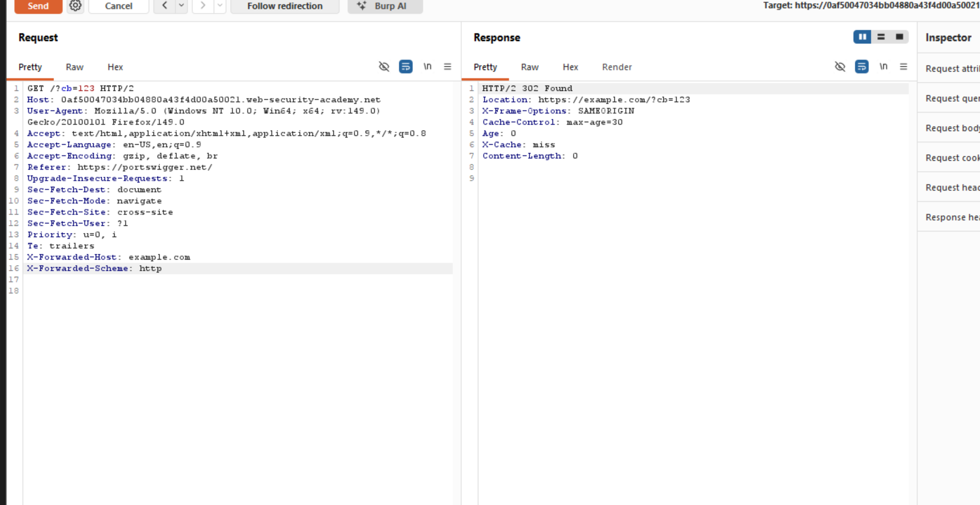980x505 pixels.
Task: Select top-bottom stacked layout icon
Action: pyautogui.click(x=881, y=37)
